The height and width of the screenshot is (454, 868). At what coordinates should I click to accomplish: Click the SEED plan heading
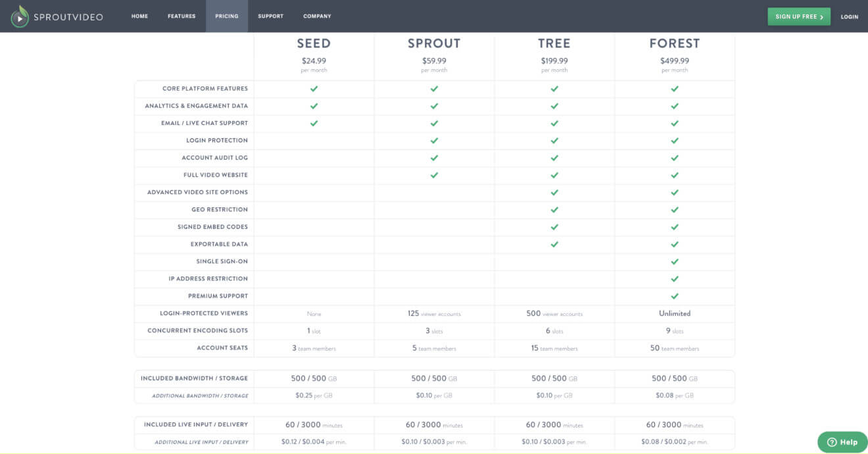314,43
